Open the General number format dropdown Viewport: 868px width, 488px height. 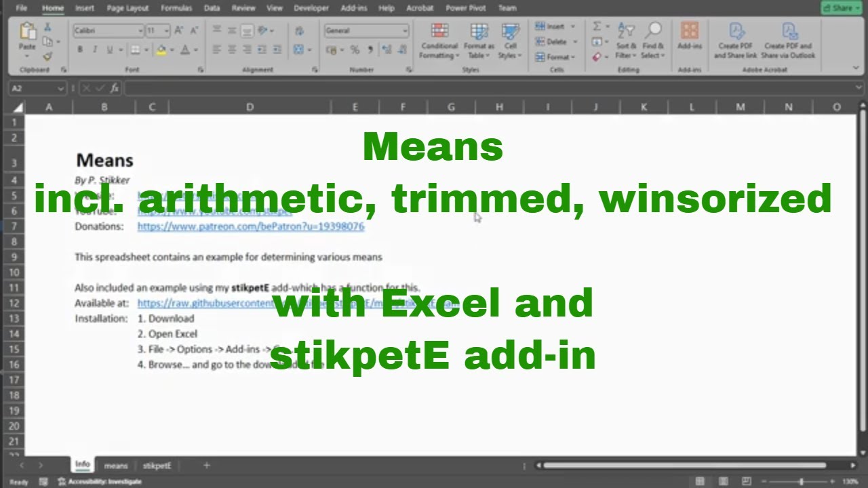coord(405,31)
